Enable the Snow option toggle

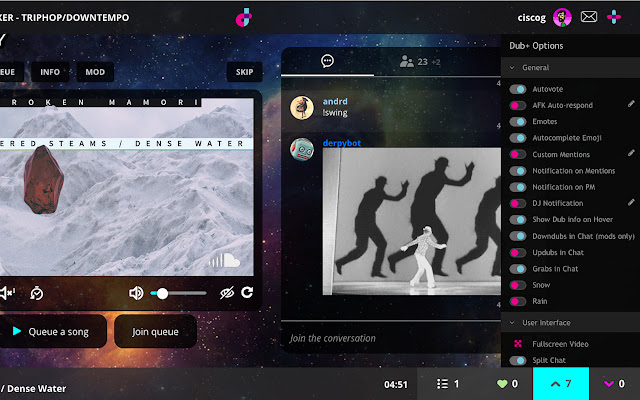(518, 285)
